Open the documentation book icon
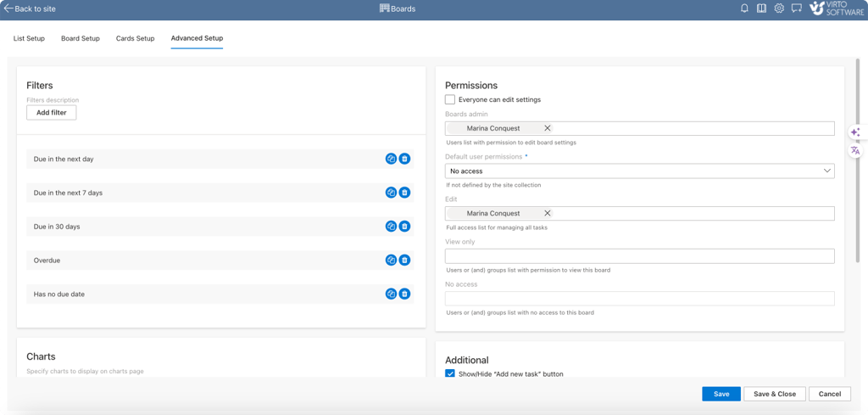This screenshot has height=415, width=868. point(762,8)
